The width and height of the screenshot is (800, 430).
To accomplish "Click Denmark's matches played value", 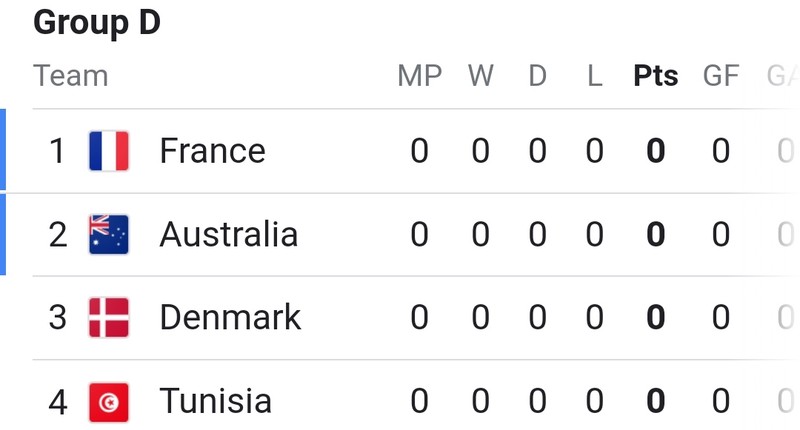I will [419, 318].
